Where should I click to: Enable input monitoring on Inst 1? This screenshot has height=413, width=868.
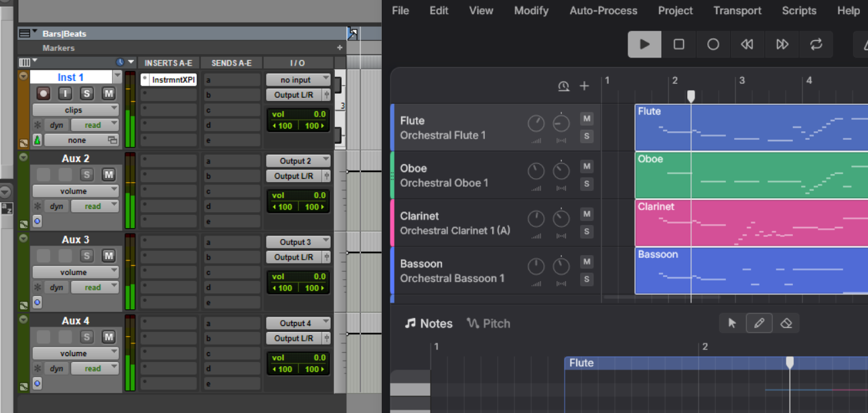pos(65,94)
